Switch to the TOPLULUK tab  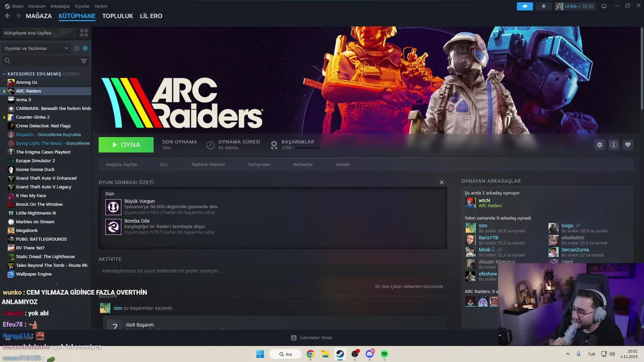coord(118,16)
